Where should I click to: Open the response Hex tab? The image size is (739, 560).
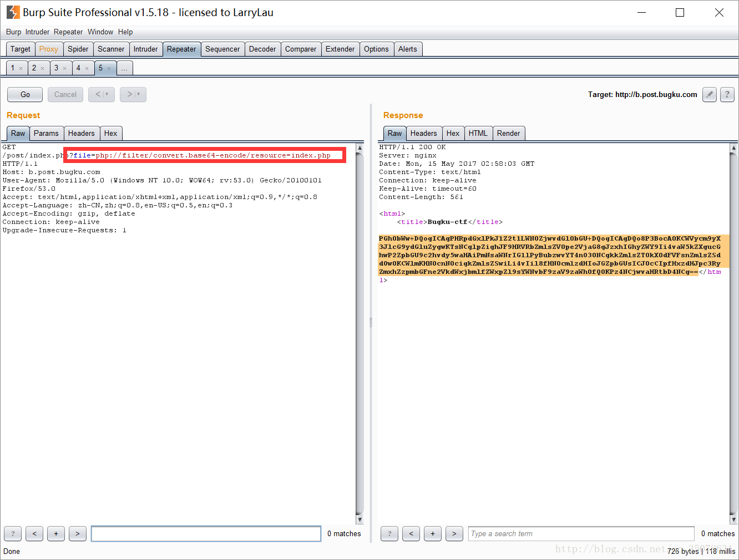point(453,133)
